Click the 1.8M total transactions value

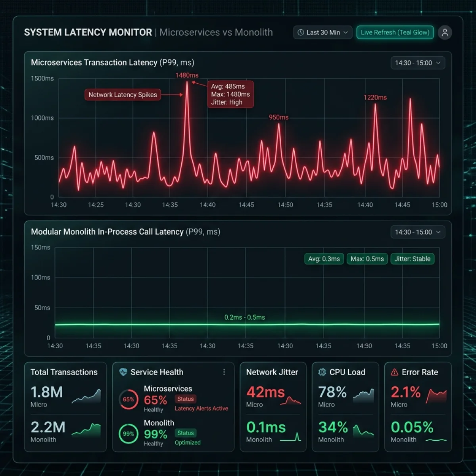click(47, 392)
